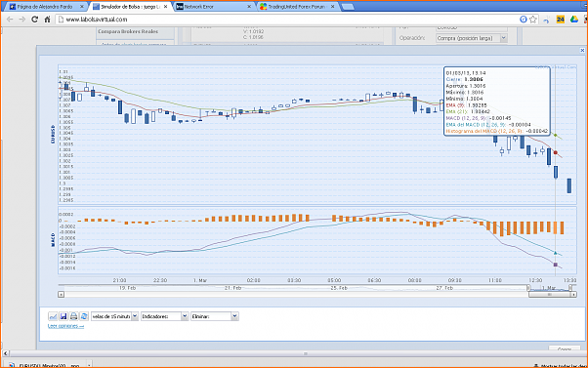Close the chart popup with the X

tap(582, 50)
